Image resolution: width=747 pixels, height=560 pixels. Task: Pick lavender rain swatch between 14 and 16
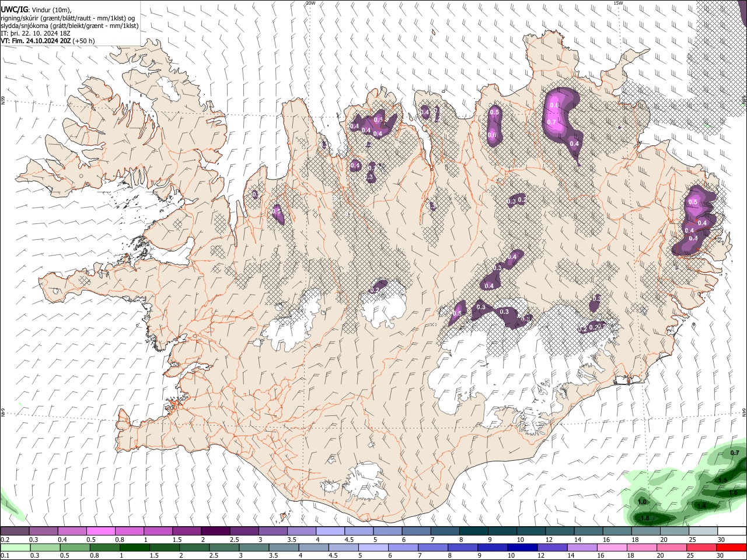[x=582, y=547]
